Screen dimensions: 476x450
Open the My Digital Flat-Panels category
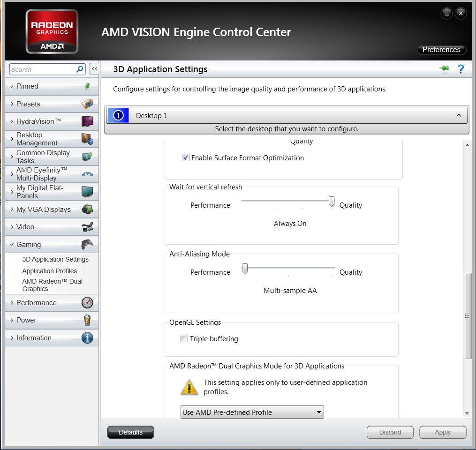pyautogui.click(x=52, y=192)
